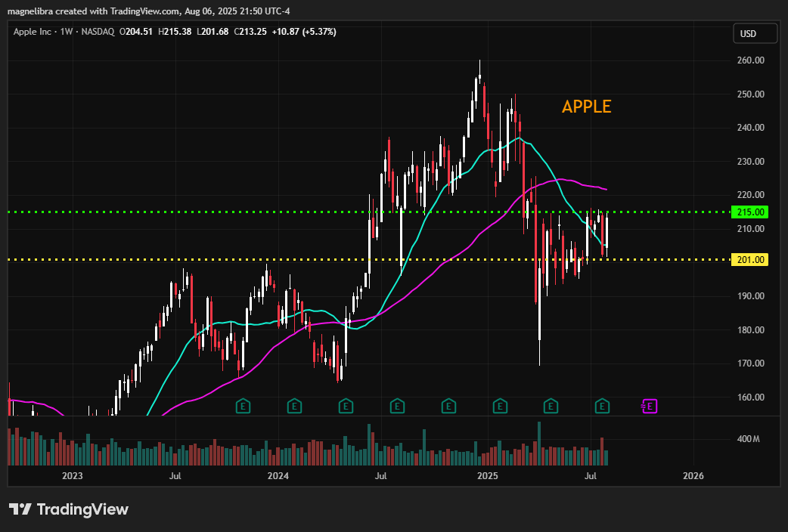Click the 2025 time axis label

coord(488,476)
